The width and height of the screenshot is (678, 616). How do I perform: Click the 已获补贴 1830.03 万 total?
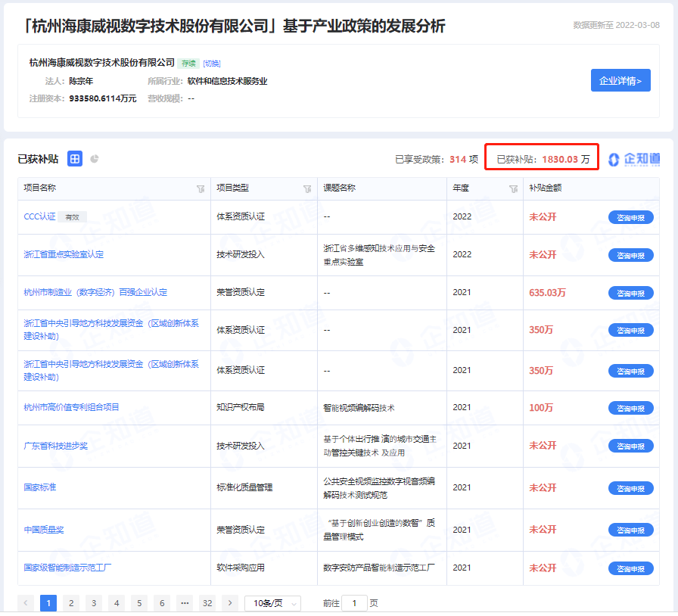pos(543,159)
